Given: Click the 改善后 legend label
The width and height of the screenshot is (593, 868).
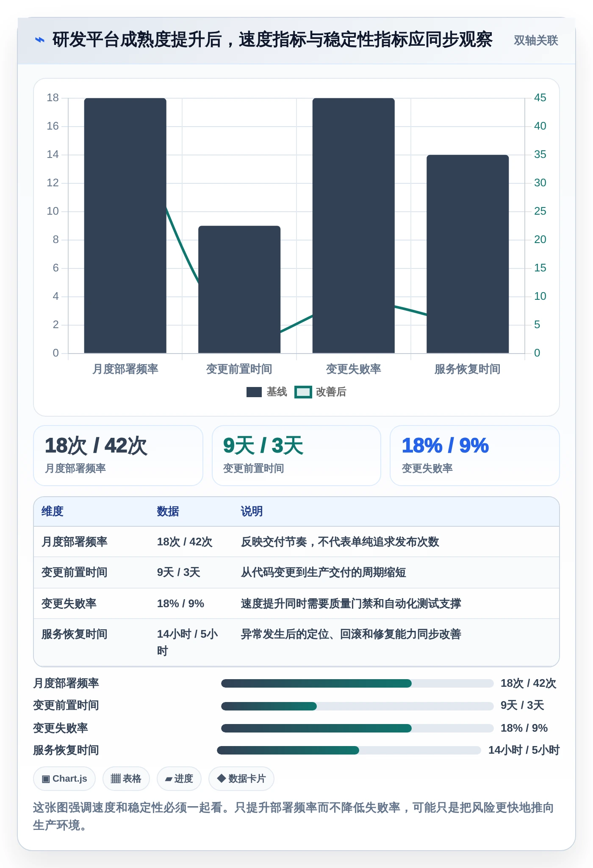Looking at the screenshot, I should pos(331,392).
